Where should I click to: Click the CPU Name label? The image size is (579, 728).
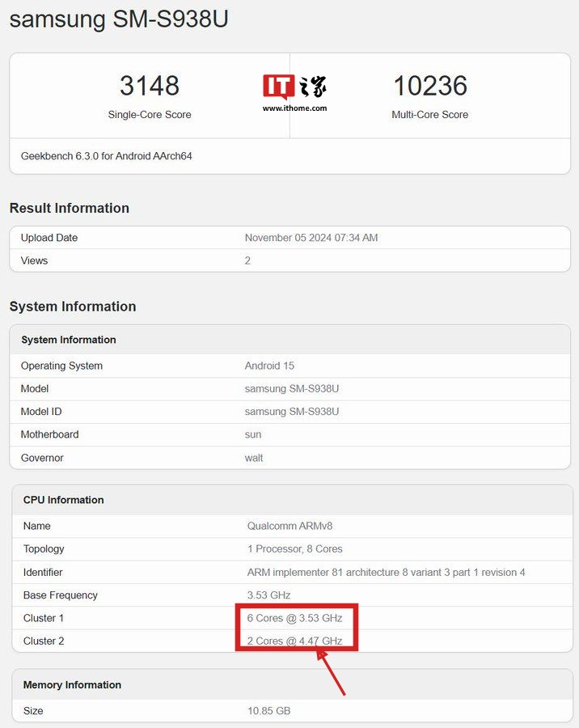click(37, 526)
